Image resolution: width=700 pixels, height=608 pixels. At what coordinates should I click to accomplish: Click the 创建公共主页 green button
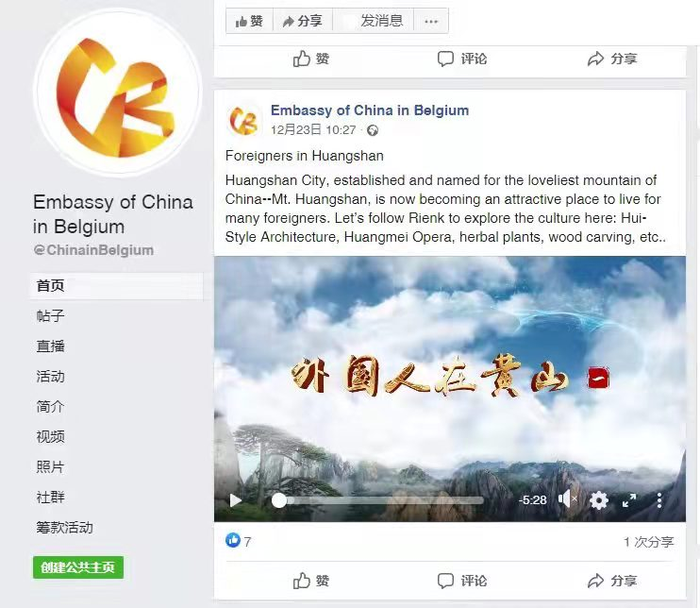tap(78, 567)
